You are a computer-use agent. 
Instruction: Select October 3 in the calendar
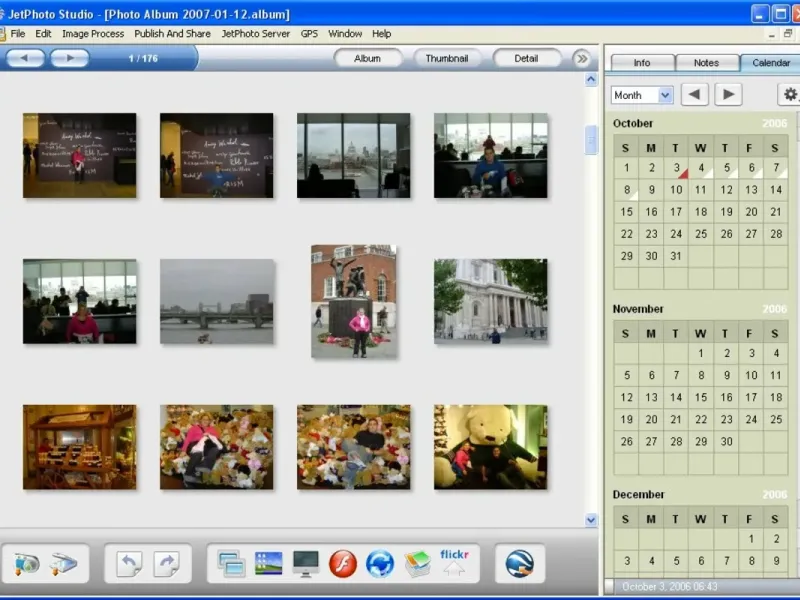point(676,168)
